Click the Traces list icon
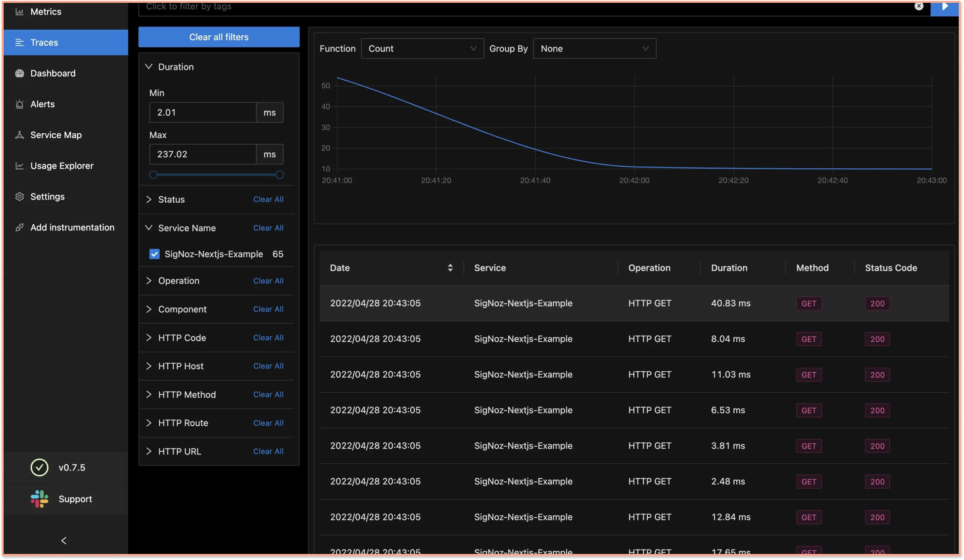The image size is (964, 560). tap(19, 43)
